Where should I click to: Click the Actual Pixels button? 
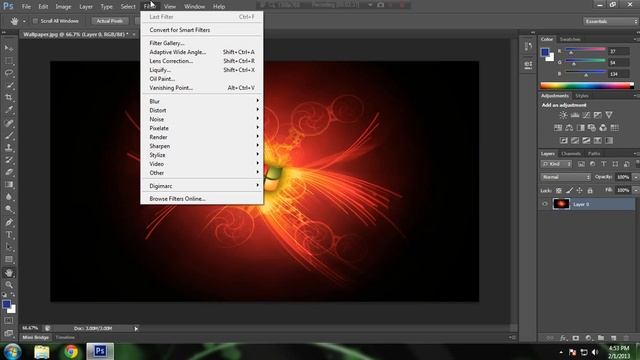point(109,21)
